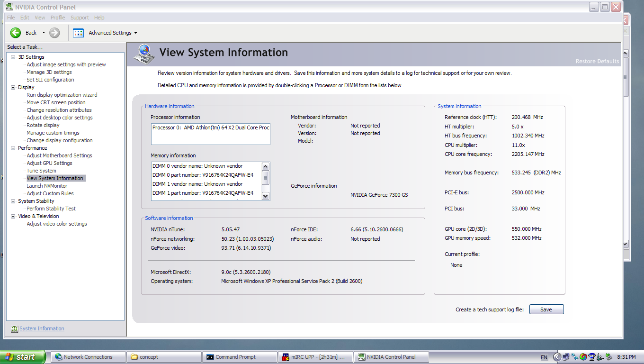Viewport: 644px width, 364px height.
Task: Open the Back history dropdown arrow
Action: point(44,33)
